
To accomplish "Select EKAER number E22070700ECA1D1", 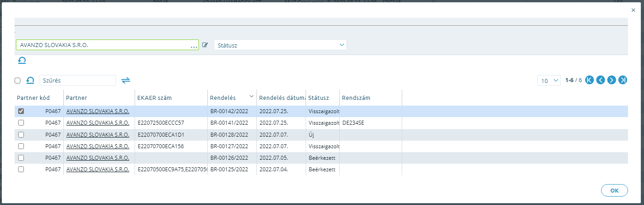I will [x=161, y=134].
